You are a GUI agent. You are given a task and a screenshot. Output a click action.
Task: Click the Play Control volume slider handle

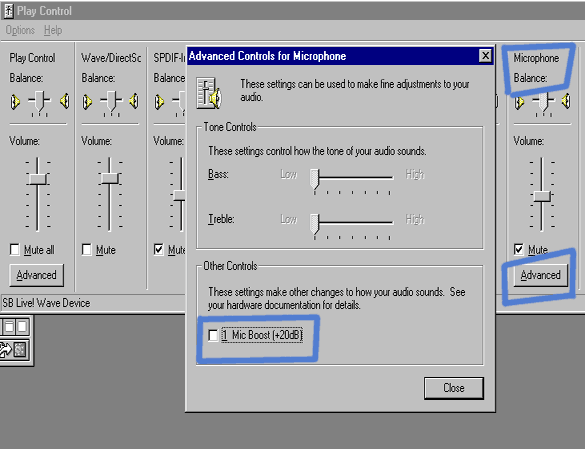[x=38, y=179]
